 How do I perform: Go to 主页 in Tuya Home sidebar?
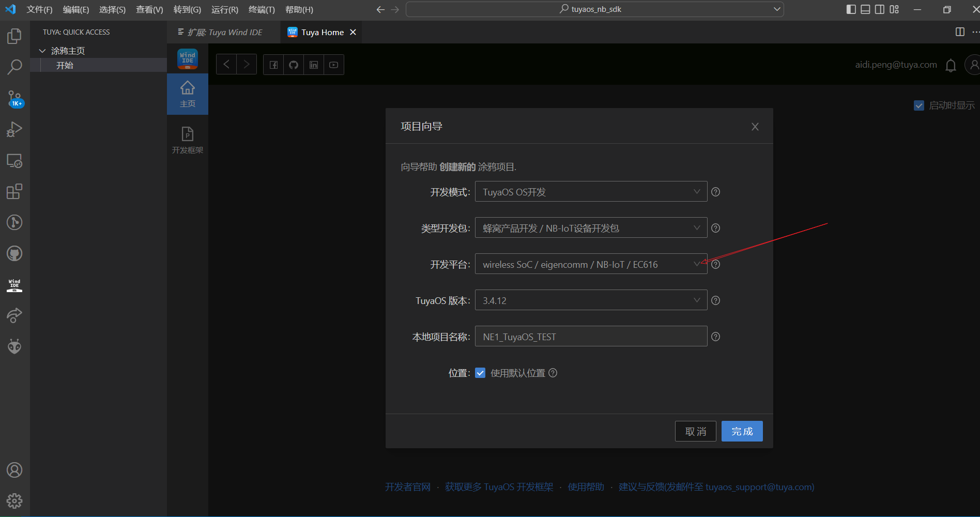(188, 94)
